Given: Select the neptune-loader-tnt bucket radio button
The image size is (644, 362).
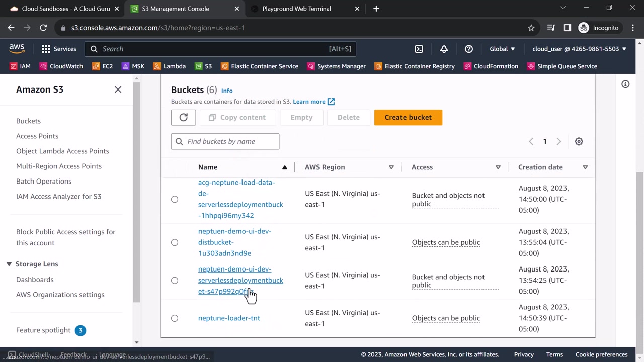Looking at the screenshot, I should 175,318.
